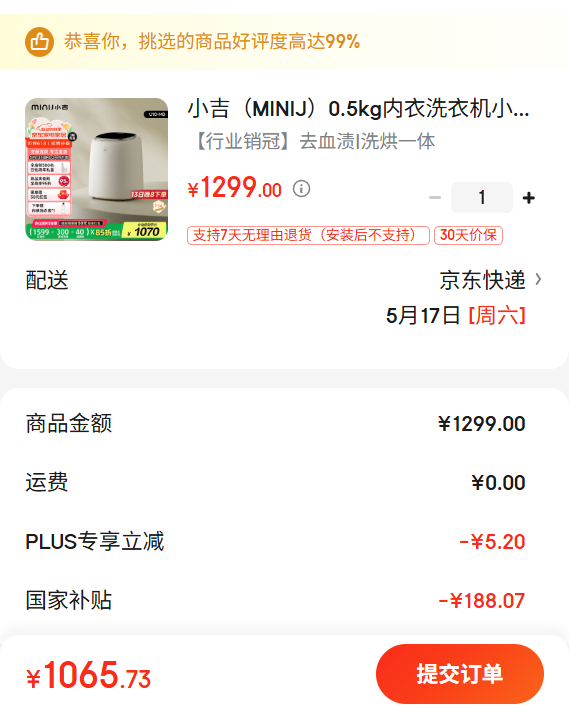Viewport: 569px width, 709px height.
Task: Open 京东快递 delivery options
Action: point(482,280)
